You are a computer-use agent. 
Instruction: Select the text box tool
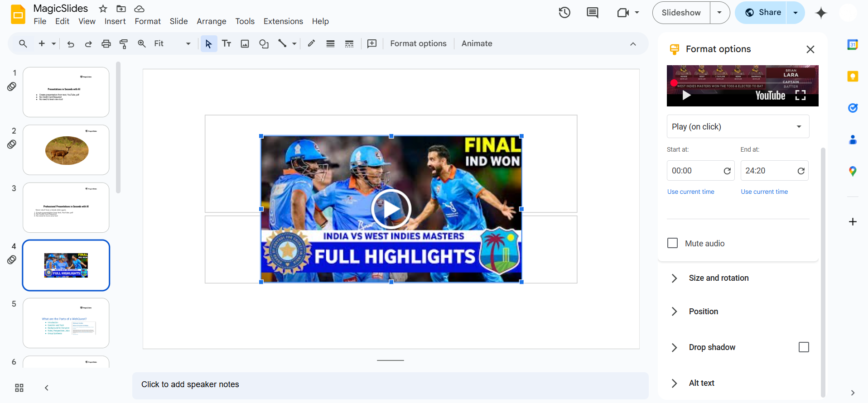click(227, 44)
